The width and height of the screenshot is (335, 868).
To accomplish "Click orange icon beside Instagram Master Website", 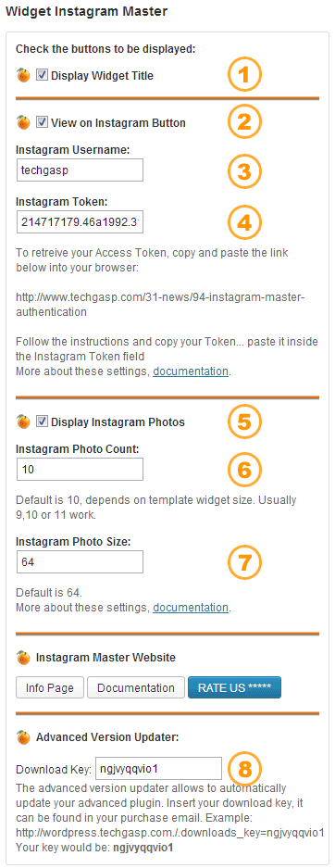I will pos(23,658).
